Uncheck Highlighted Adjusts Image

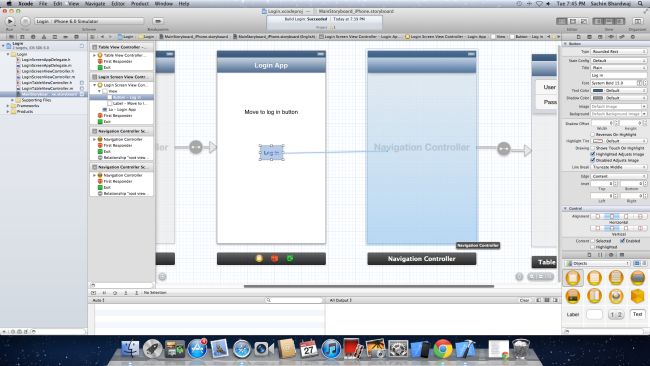pos(592,154)
